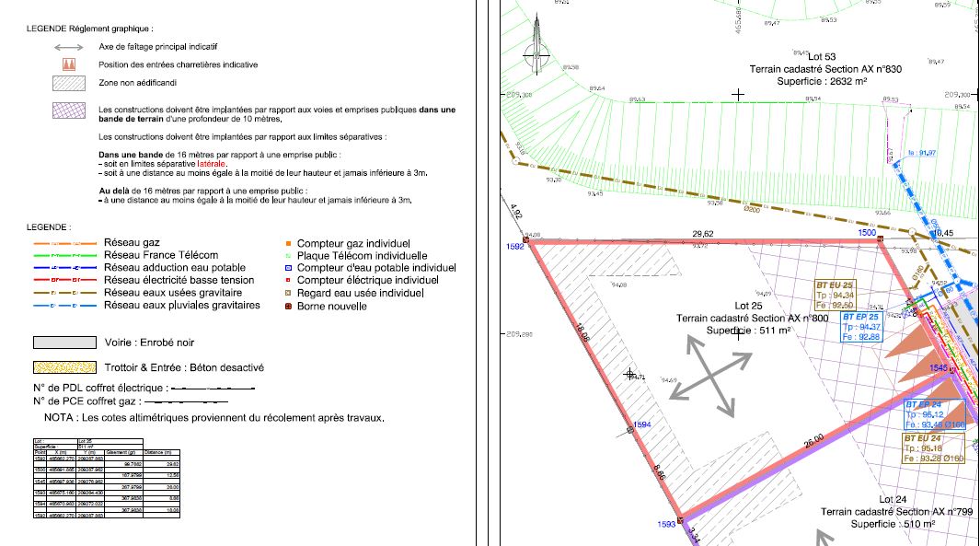Click boundary point number 1594
980x546 pixels.
point(642,424)
